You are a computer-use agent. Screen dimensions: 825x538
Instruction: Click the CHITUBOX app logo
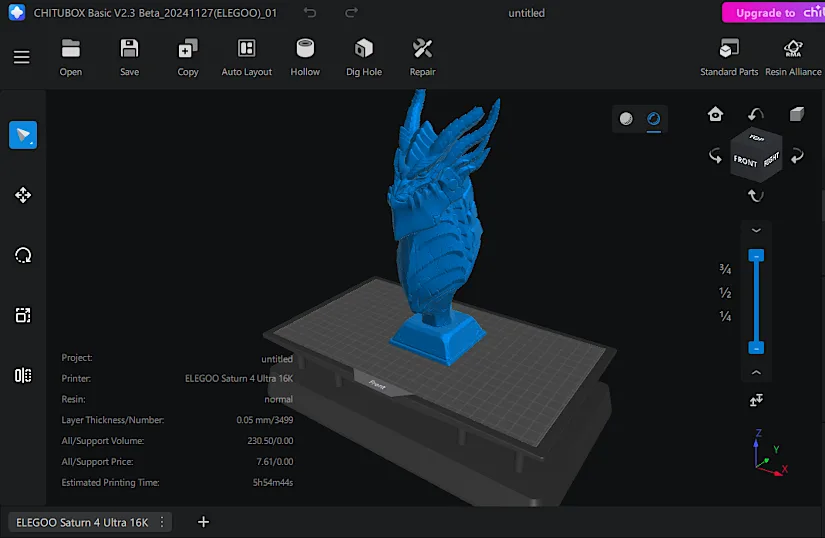17,13
